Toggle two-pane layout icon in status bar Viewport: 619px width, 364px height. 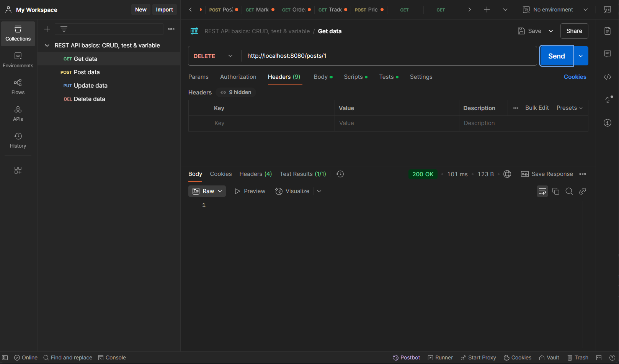coord(599,357)
